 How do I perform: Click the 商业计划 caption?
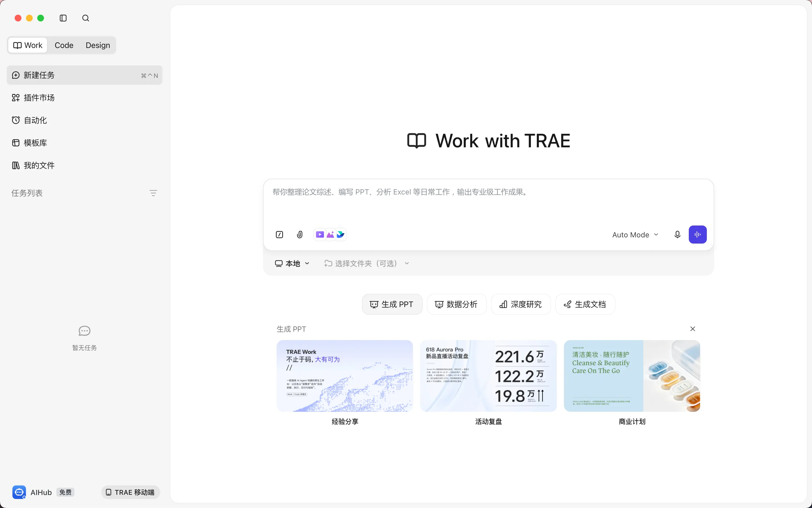632,422
